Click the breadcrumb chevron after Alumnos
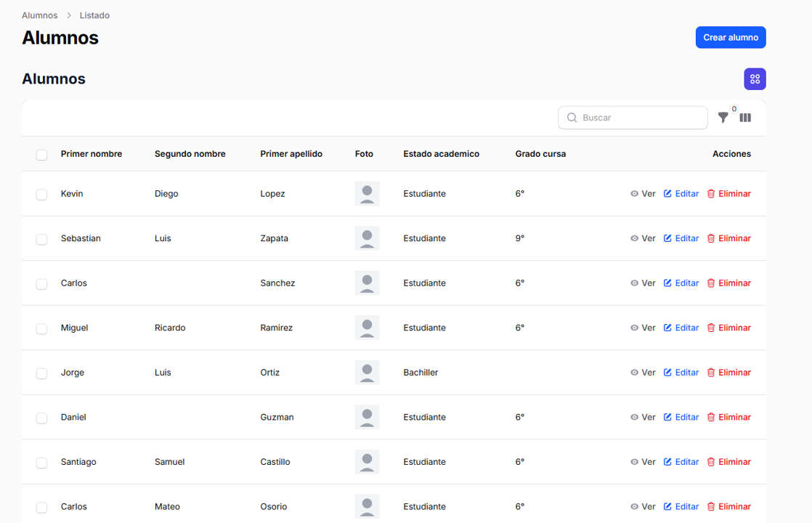Screen dimensions: 812x523 (69, 15)
